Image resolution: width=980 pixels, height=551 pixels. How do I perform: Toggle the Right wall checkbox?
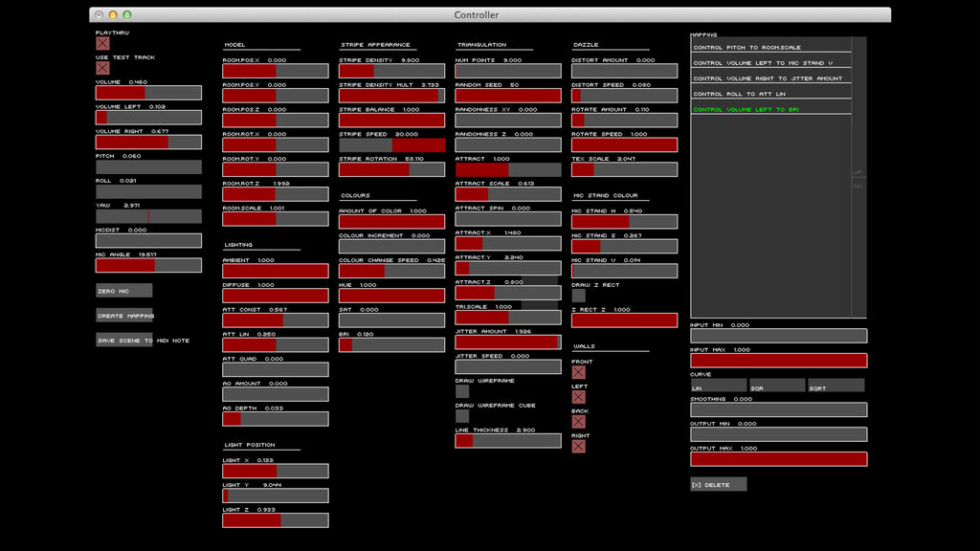coord(578,446)
